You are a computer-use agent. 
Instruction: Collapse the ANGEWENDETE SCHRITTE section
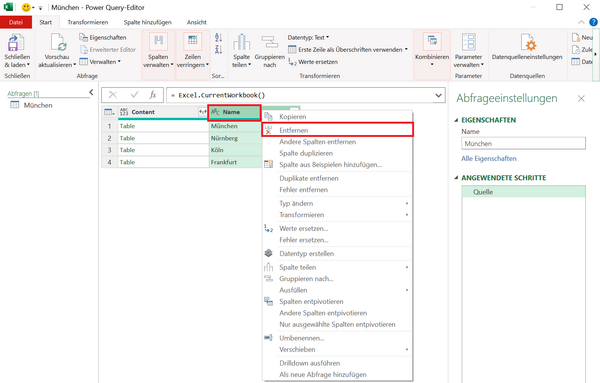click(456, 178)
